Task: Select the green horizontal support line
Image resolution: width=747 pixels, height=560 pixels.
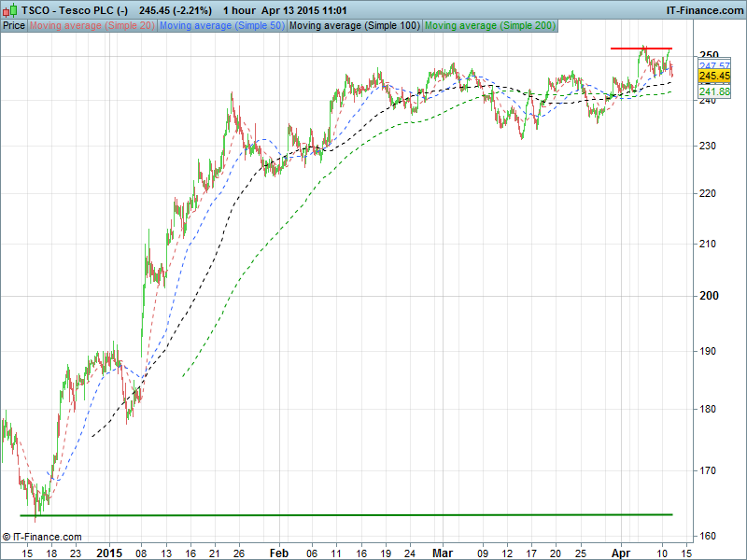Action: click(x=336, y=514)
